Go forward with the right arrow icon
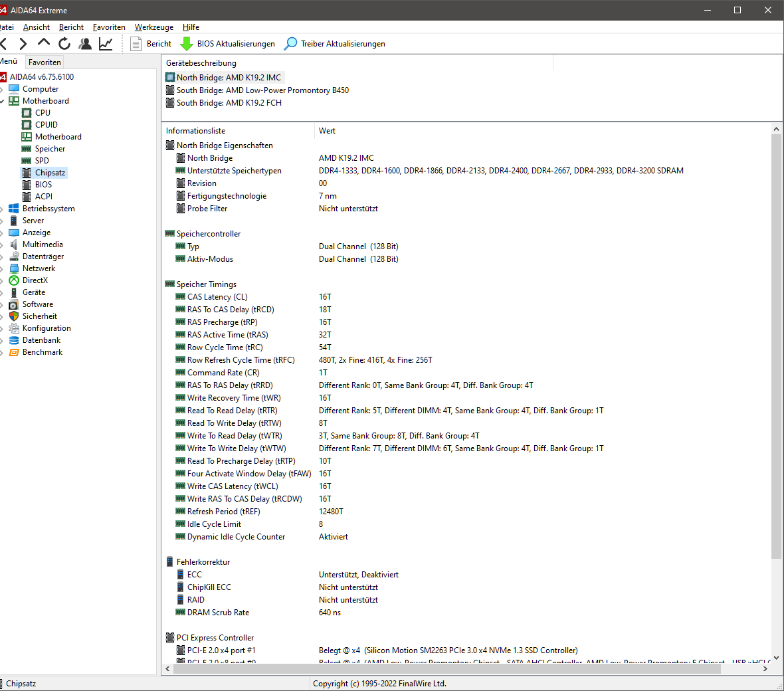The height and width of the screenshot is (691, 784). [23, 44]
